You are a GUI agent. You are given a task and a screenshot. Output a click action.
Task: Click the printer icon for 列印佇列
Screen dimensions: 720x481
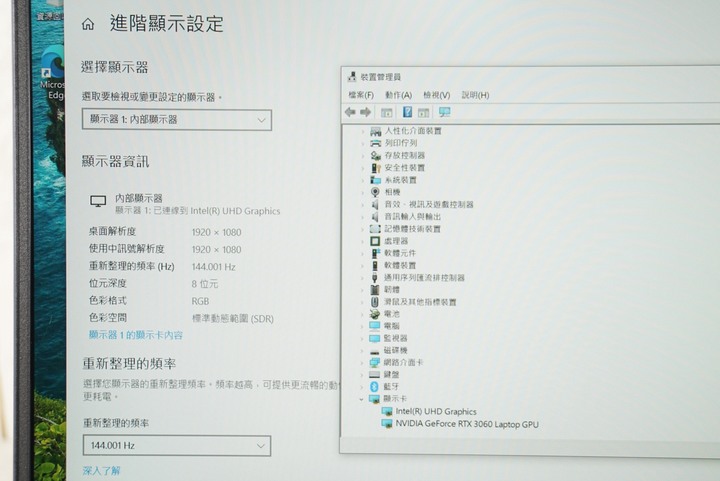click(376, 143)
